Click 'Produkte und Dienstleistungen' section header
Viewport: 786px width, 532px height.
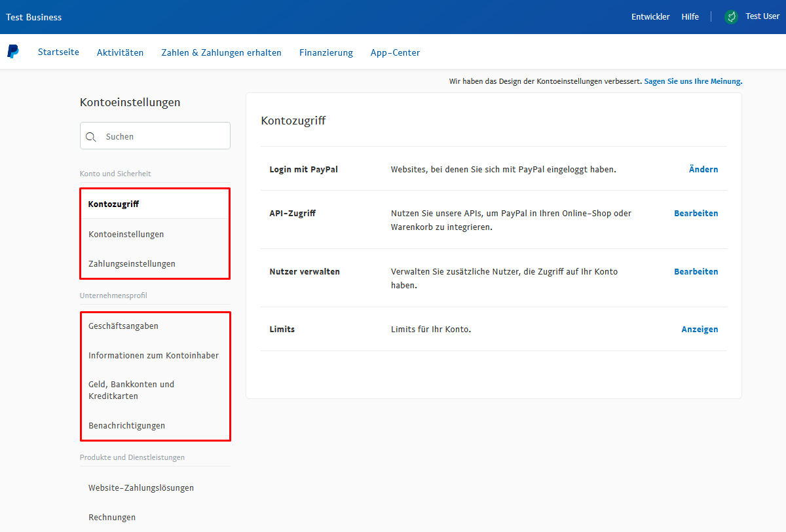[x=132, y=457]
